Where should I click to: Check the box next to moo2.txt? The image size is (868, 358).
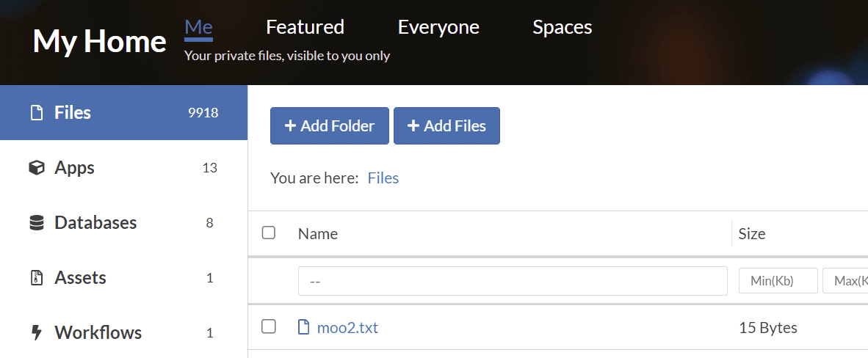tap(269, 326)
